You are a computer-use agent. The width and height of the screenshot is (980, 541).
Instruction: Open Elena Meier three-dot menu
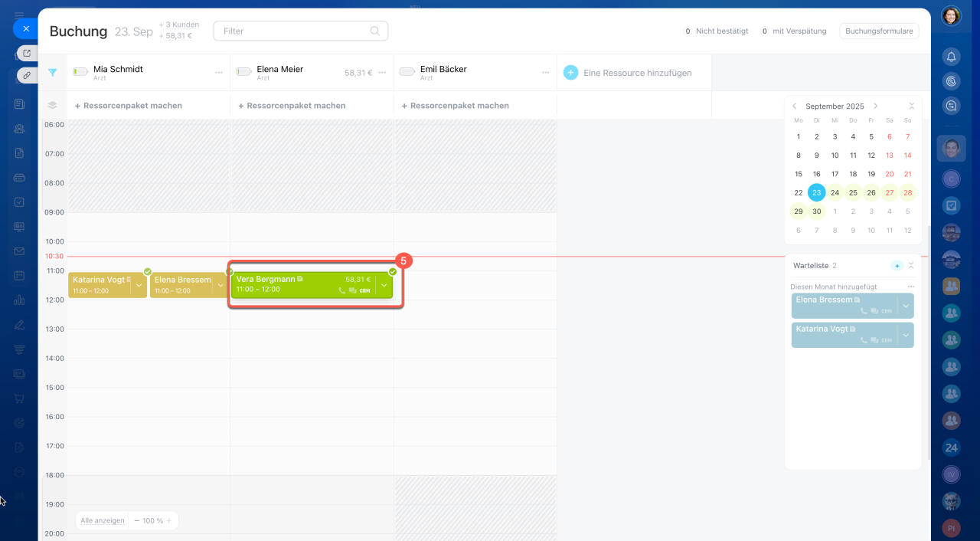(382, 73)
